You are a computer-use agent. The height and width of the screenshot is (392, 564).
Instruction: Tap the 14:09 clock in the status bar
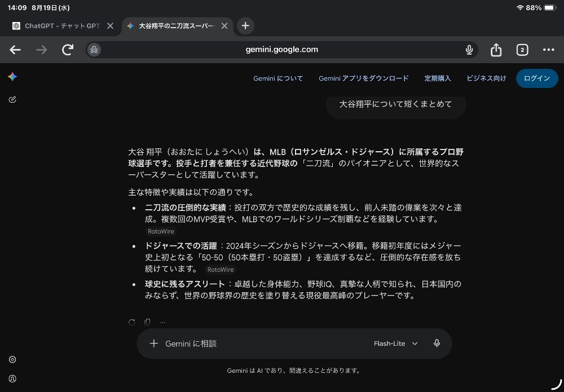click(x=17, y=7)
